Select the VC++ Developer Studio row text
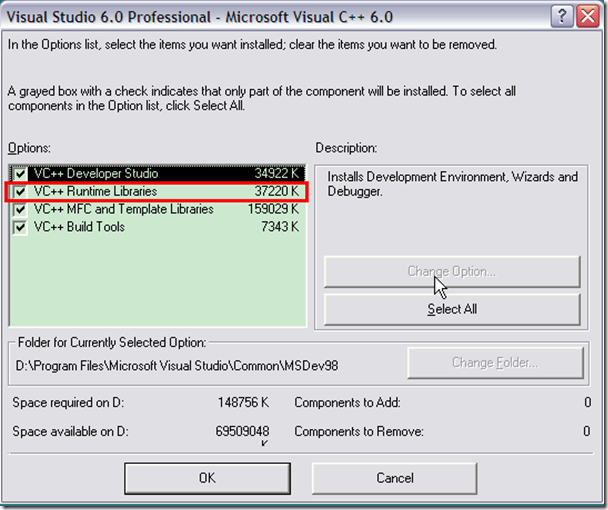Screen dimensions: 608x510 coord(96,173)
